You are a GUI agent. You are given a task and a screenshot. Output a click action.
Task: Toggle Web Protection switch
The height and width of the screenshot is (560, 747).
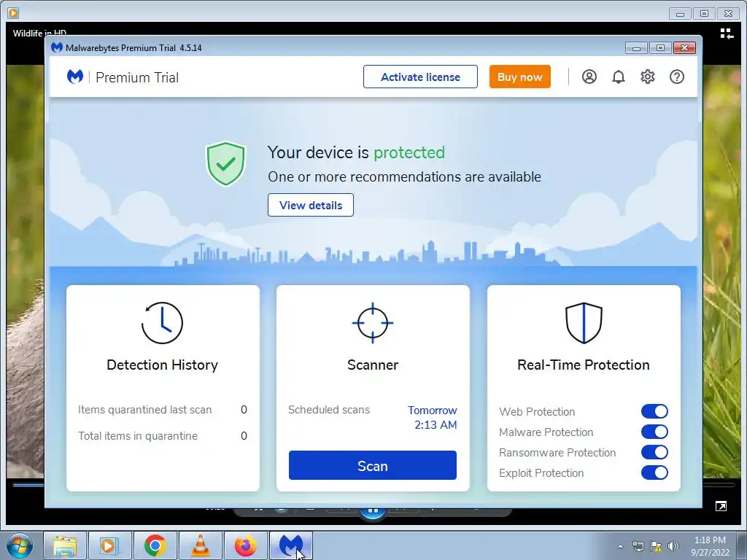pyautogui.click(x=654, y=411)
